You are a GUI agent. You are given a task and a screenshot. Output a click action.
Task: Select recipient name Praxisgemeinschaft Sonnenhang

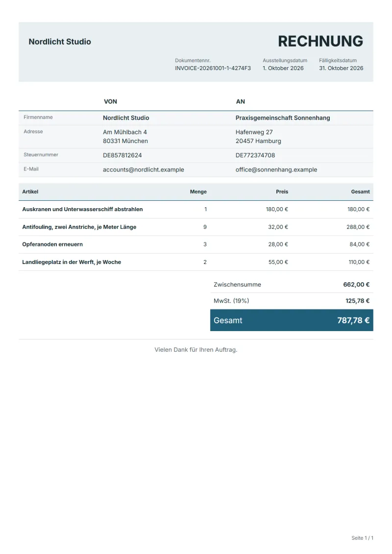click(x=283, y=118)
